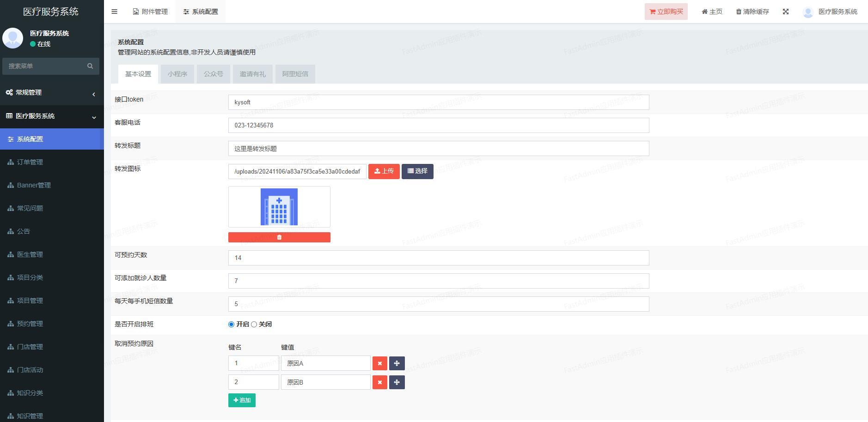Screen dimensions: 868x422
Task: Click drag handle icon for 原因B row
Action: tap(397, 382)
